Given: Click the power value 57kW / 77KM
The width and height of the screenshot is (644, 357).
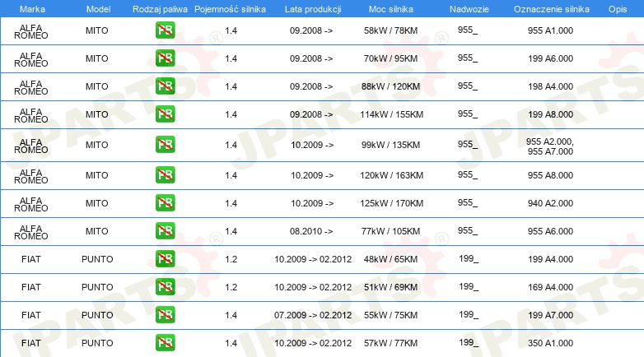Looking at the screenshot, I should (x=390, y=343).
